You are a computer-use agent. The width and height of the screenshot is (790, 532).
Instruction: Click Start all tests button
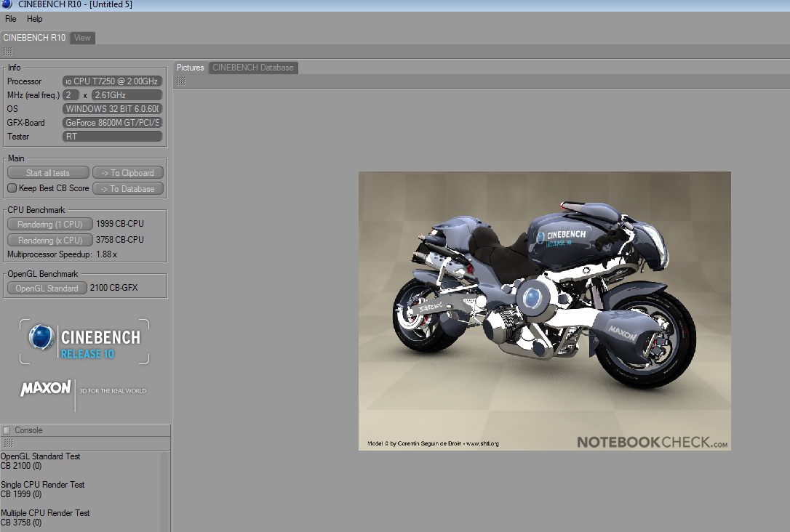48,173
